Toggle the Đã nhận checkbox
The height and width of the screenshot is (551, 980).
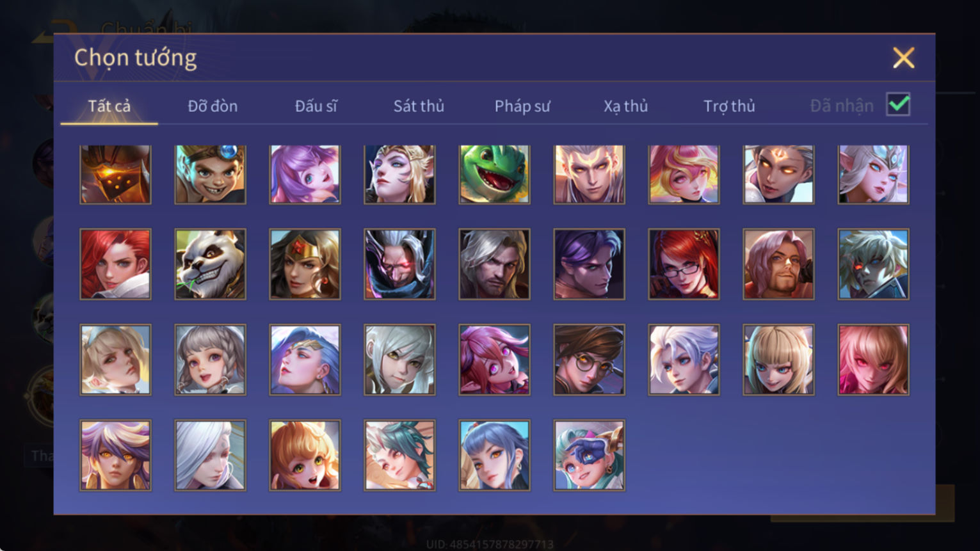[898, 104]
